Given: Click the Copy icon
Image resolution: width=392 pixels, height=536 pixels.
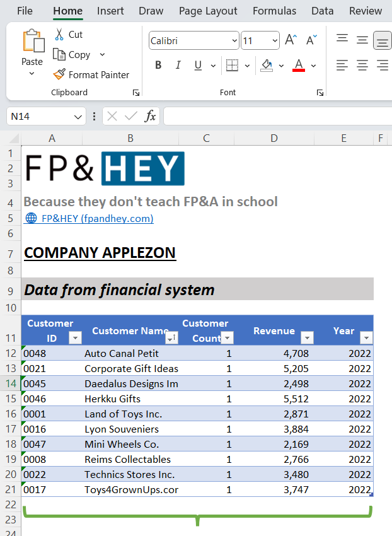Looking at the screenshot, I should click(x=59, y=55).
